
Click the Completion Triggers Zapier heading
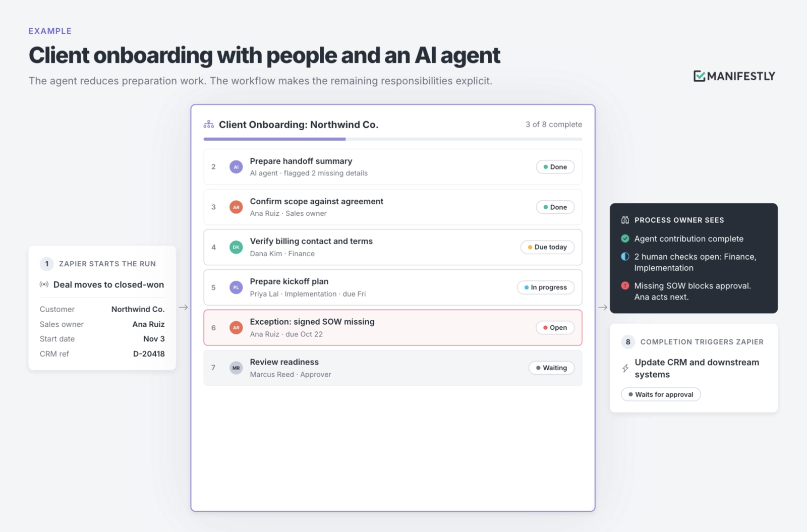pyautogui.click(x=702, y=342)
